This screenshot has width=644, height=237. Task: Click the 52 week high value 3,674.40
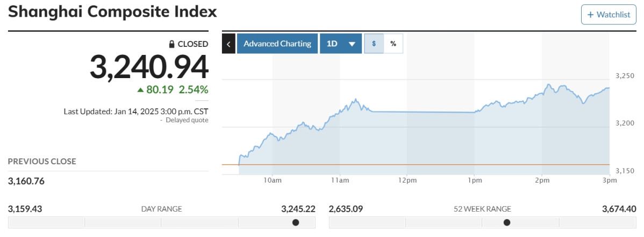619,209
